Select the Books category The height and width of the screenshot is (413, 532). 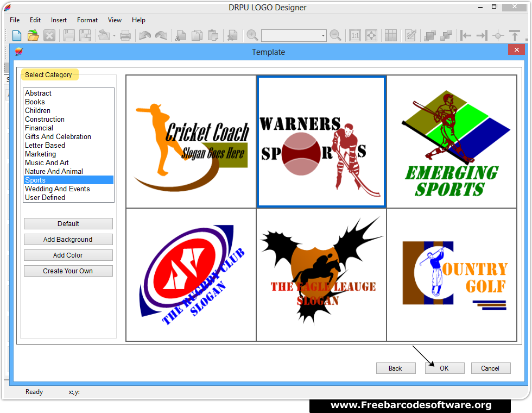pos(68,102)
